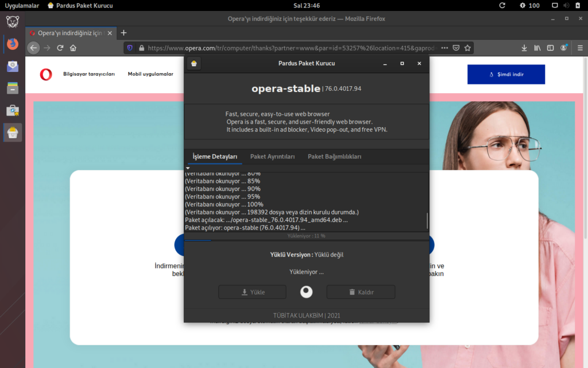Image resolution: width=588 pixels, height=368 pixels.
Task: Open Pardus Paket Kurucu top bar menu
Action: (80, 5)
